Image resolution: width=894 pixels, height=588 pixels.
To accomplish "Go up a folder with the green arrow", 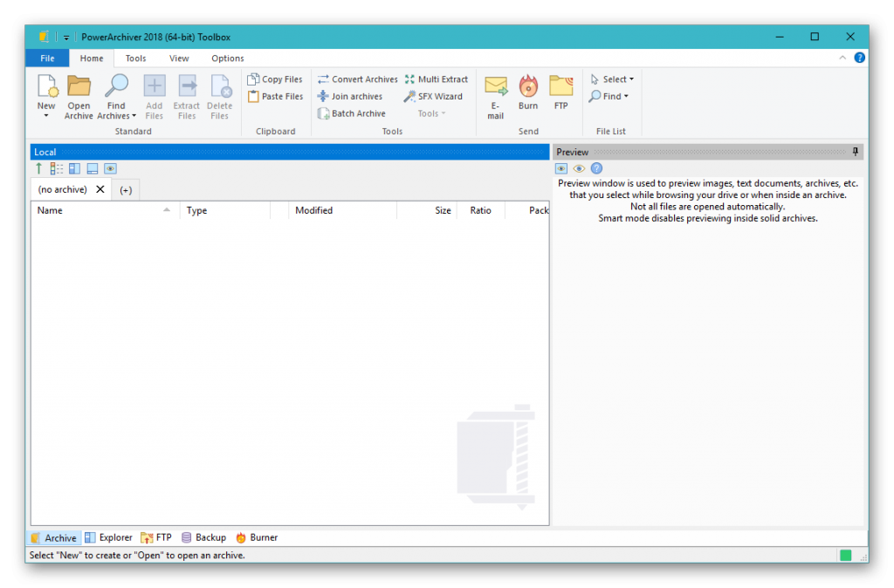I will point(40,168).
